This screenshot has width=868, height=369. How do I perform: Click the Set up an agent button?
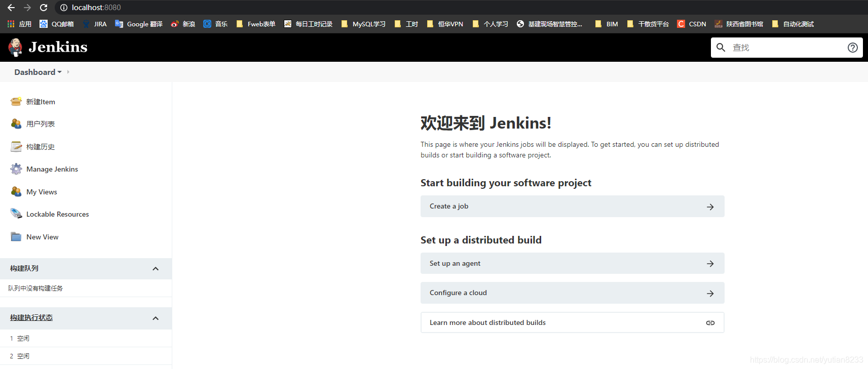click(x=572, y=263)
